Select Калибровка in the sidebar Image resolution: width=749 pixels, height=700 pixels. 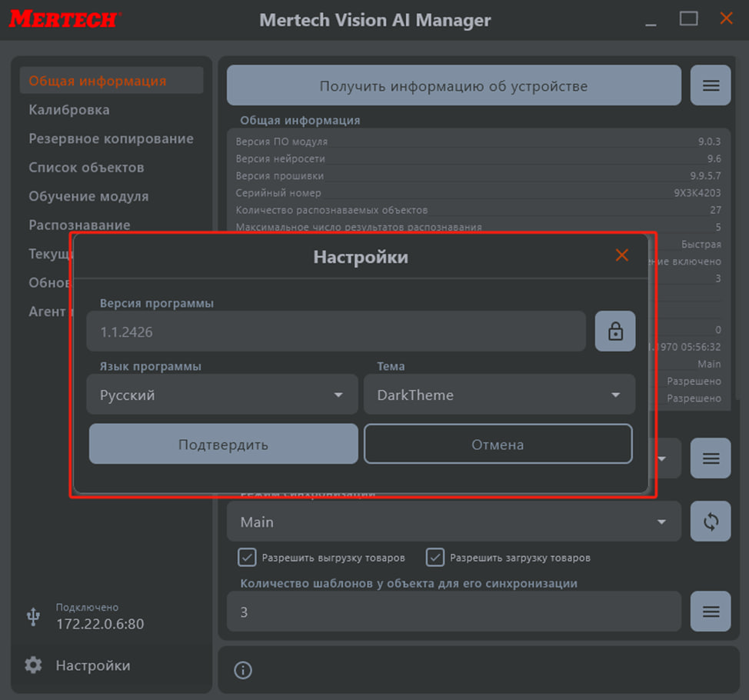[69, 110]
